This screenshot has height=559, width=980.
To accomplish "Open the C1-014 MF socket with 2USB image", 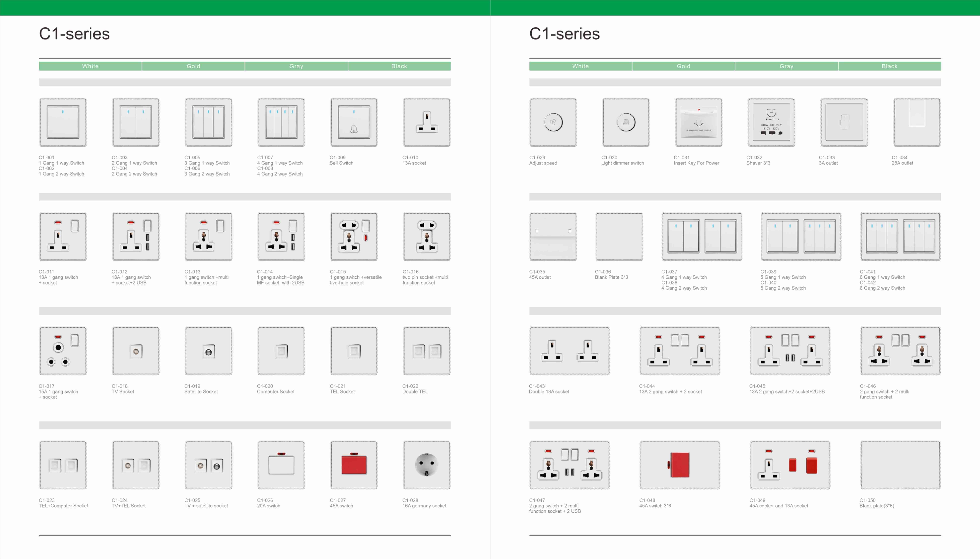I will tap(281, 236).
